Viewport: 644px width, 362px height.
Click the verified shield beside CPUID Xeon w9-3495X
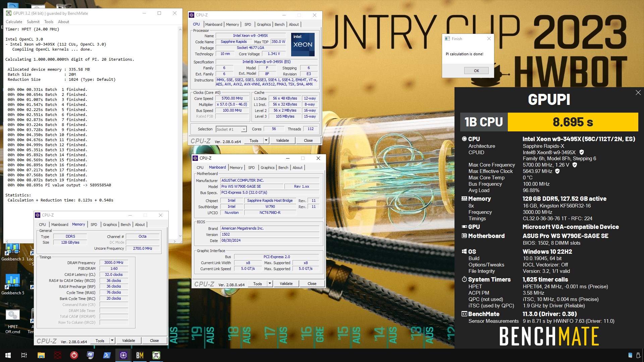[582, 152]
